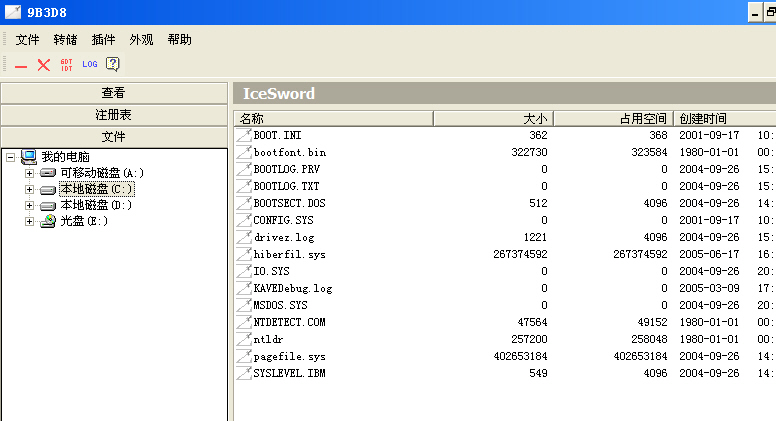Open the LOG toolbar icon

(90, 64)
